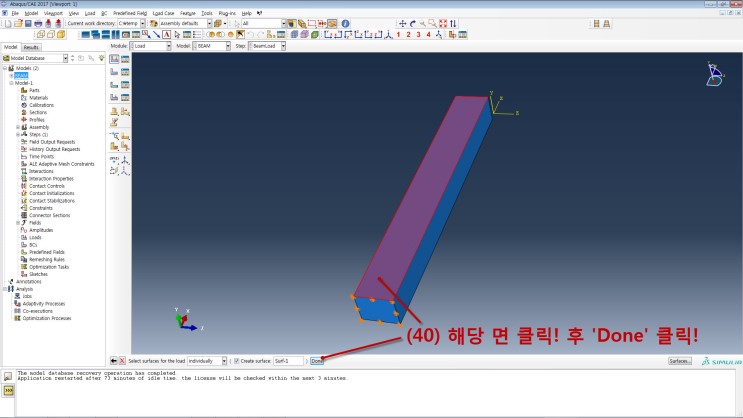Expand the Steps (1) tree node
743x418 pixels.
18,135
